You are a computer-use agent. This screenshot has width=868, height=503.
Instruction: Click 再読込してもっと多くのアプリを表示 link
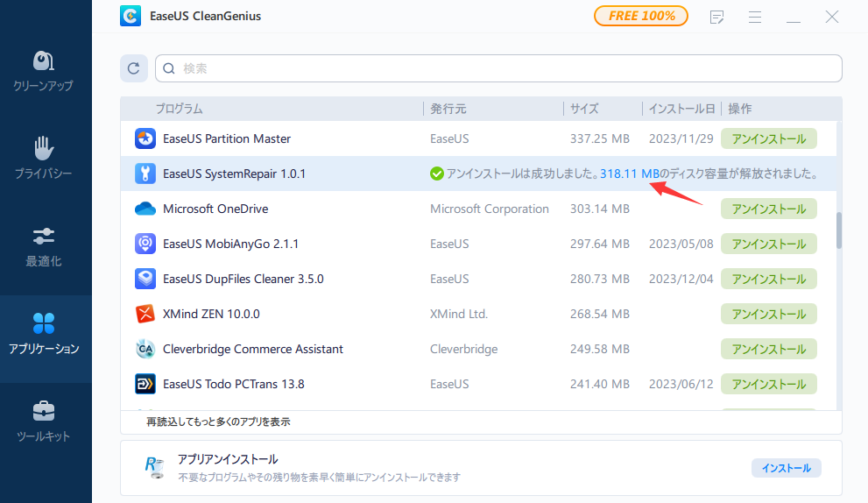click(x=218, y=422)
